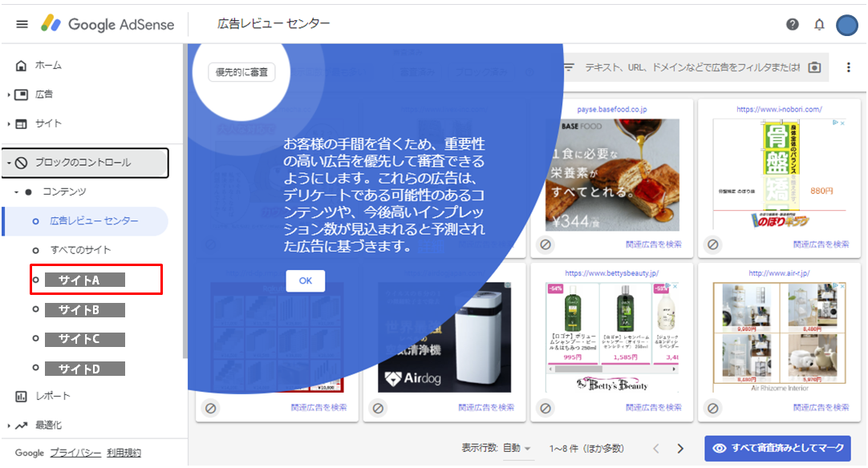Select サイトD in the sidebar
868x468 pixels.
(85, 369)
